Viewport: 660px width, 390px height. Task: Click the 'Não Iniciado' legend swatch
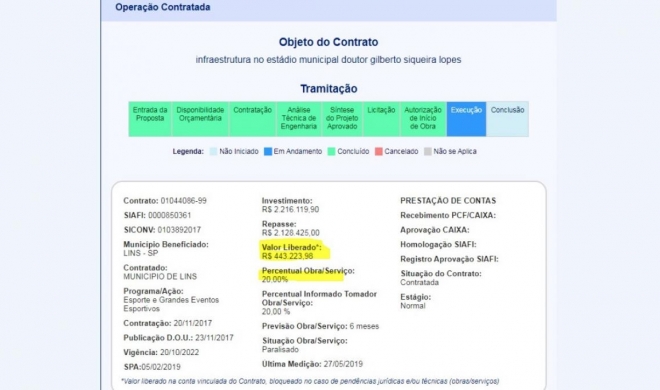[x=213, y=151]
